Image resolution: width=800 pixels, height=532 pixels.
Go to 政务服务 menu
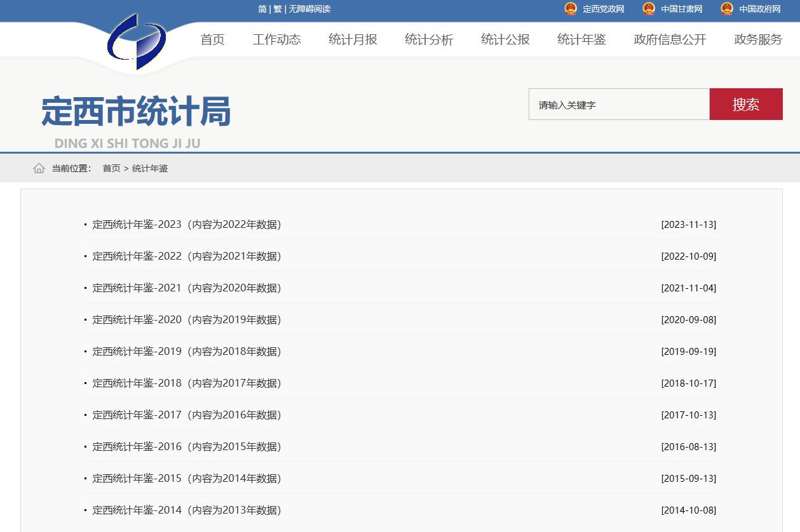click(x=758, y=39)
